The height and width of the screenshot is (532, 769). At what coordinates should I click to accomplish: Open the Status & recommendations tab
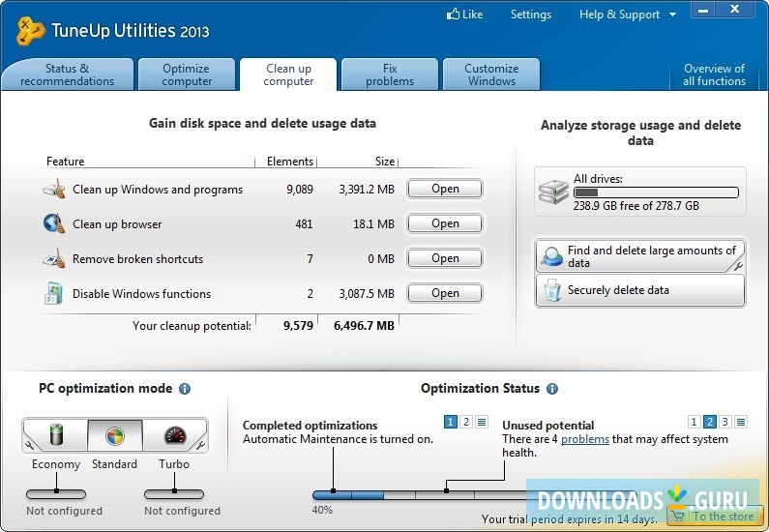[x=67, y=74]
